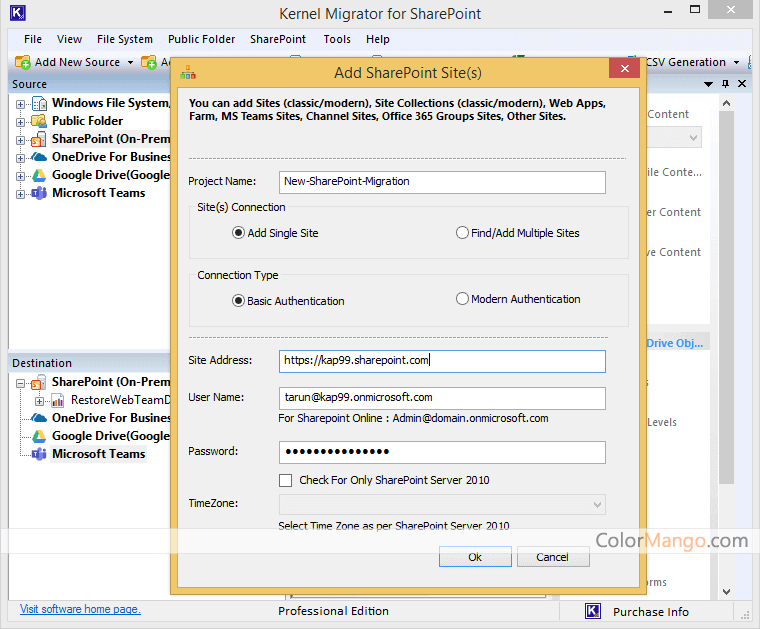
Task: Click the Add New Source toolbar icon
Action: pyautogui.click(x=22, y=62)
